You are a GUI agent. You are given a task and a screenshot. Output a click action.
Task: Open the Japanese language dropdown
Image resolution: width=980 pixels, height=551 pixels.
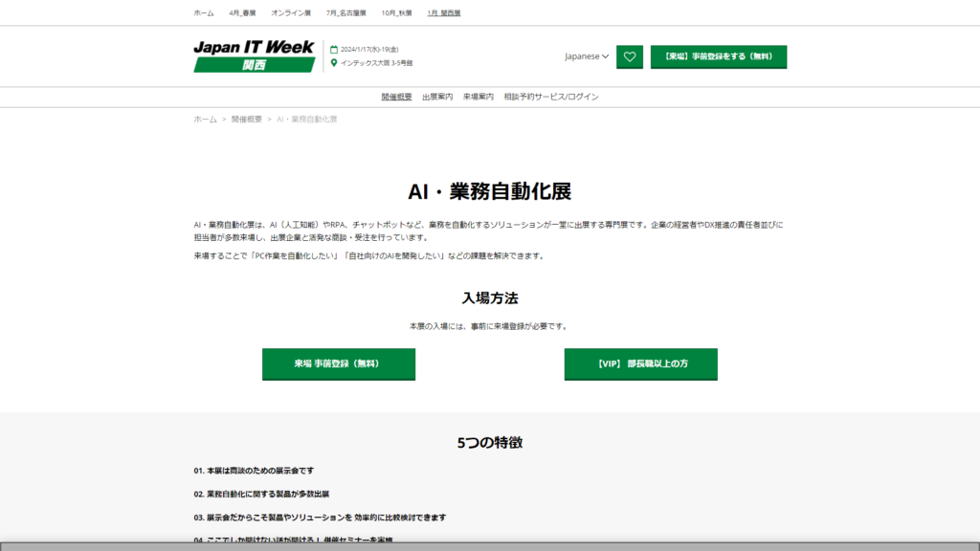587,56
